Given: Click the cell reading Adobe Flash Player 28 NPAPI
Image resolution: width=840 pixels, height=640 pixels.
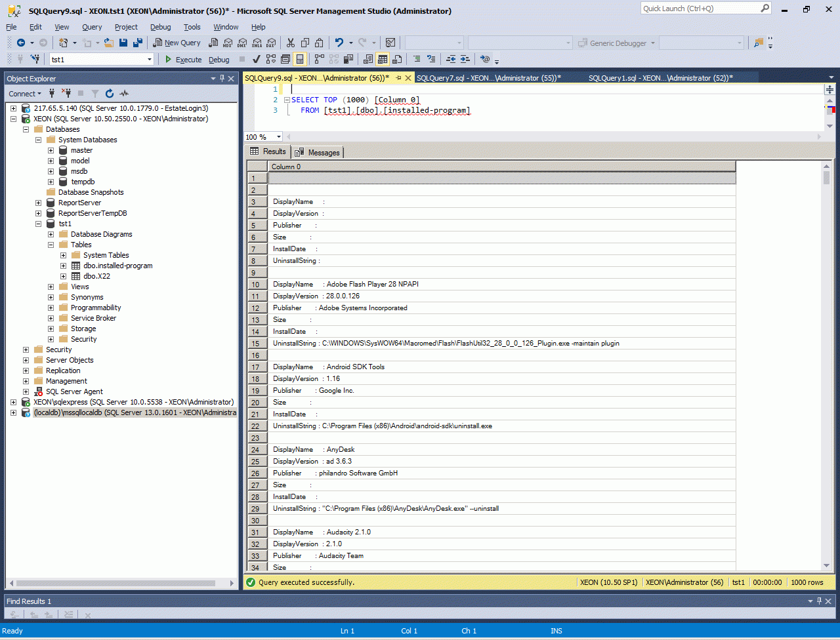Looking at the screenshot, I should 502,284.
